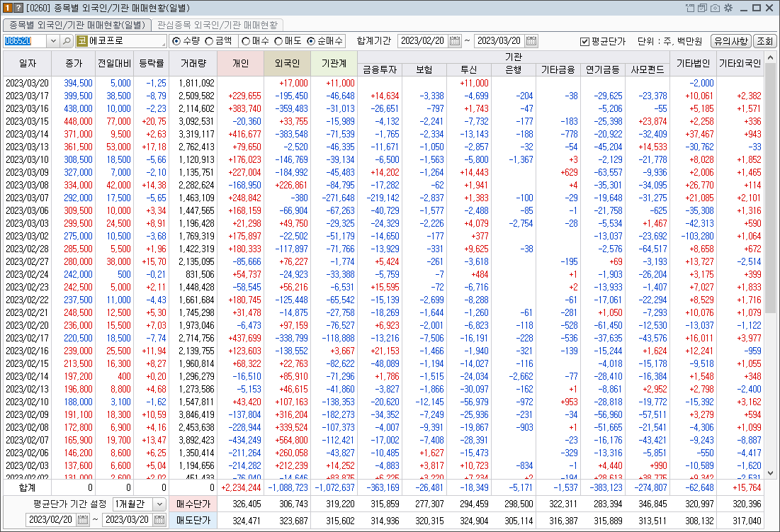780x532 pixels.
Task: Click the stock code input field 086520
Action: tap(26, 41)
